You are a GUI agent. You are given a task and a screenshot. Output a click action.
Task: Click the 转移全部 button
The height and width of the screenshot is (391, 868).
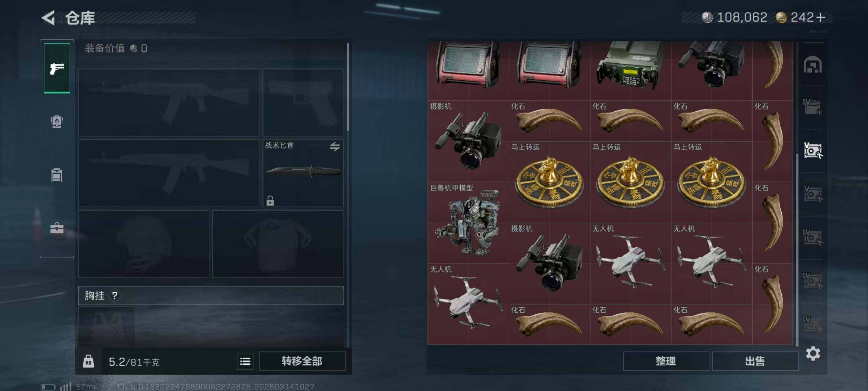click(x=302, y=361)
